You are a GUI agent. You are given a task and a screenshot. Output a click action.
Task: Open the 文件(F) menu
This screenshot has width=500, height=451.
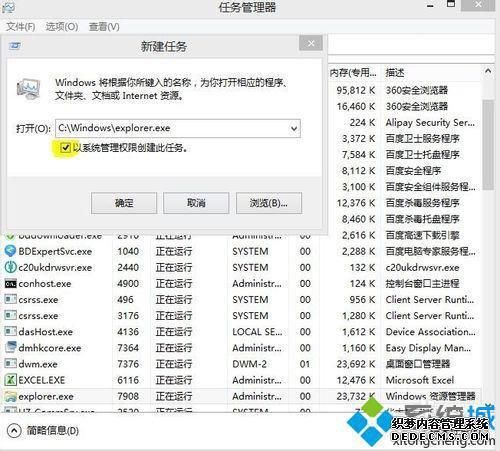[21, 27]
